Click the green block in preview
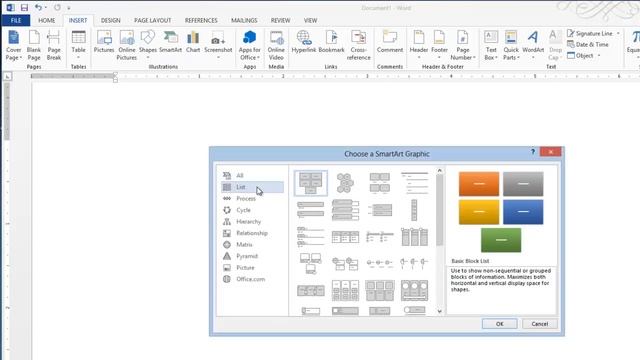 click(x=501, y=240)
